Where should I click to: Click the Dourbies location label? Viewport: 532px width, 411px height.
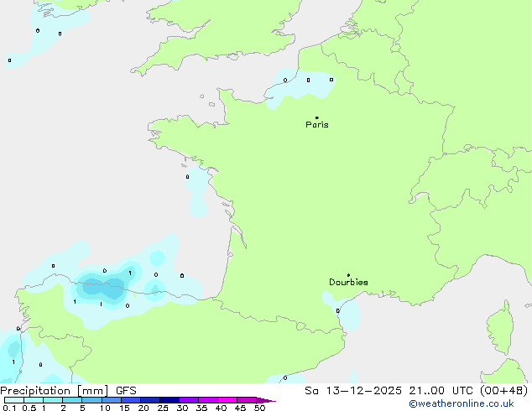(348, 282)
